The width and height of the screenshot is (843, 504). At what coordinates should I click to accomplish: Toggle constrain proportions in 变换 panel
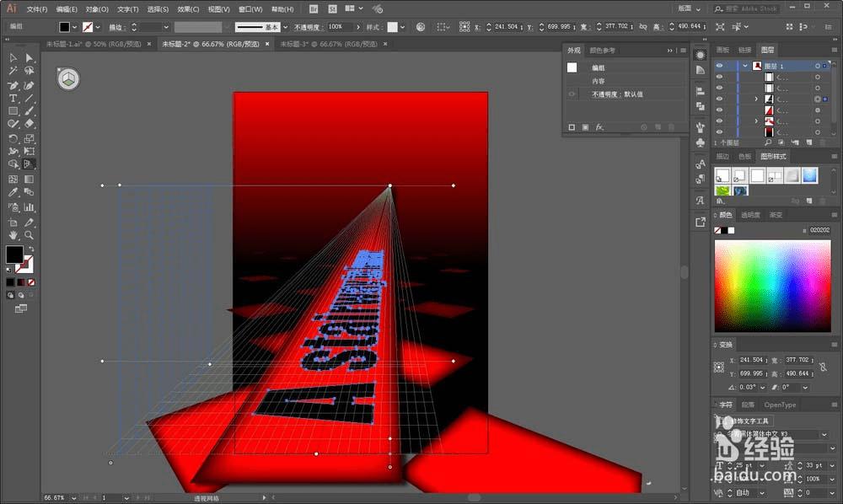tap(823, 367)
